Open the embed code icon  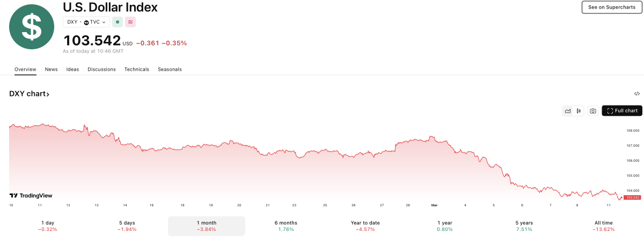pyautogui.click(x=636, y=94)
